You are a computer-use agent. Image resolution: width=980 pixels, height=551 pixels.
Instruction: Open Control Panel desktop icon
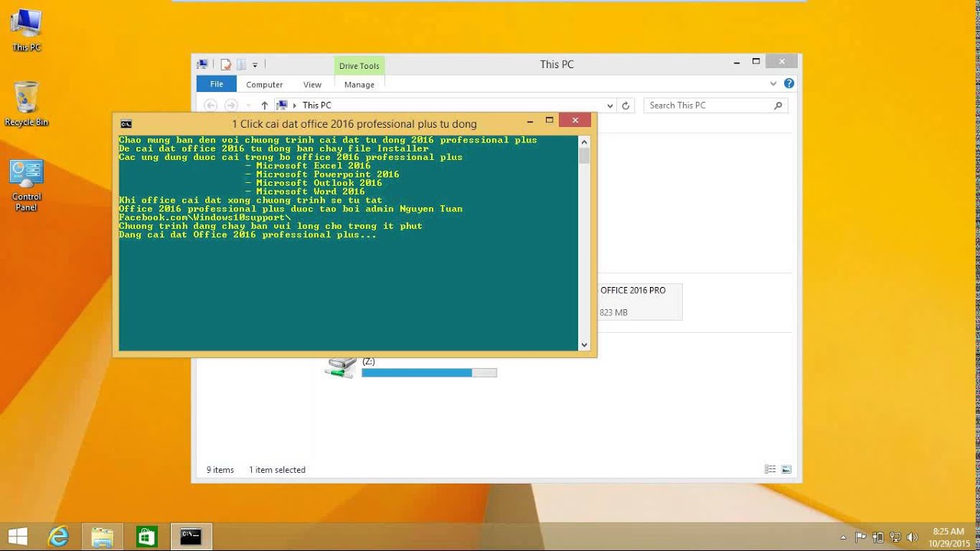click(26, 185)
